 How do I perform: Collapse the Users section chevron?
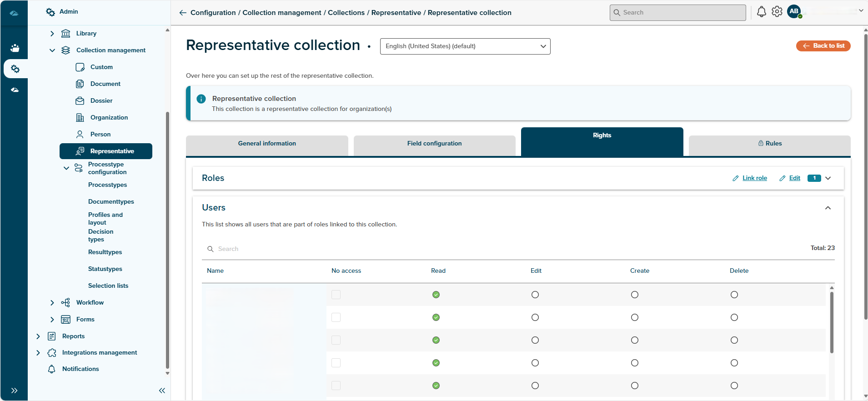click(x=828, y=208)
